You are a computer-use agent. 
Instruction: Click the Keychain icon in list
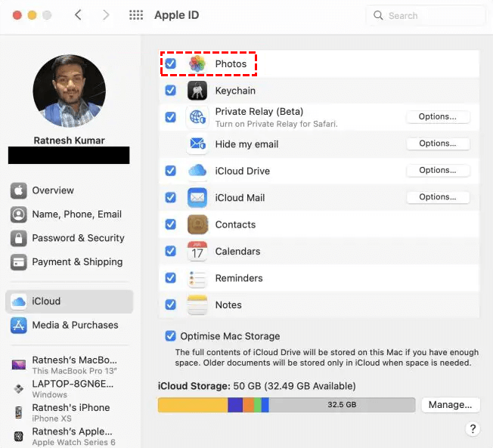pyautogui.click(x=197, y=91)
